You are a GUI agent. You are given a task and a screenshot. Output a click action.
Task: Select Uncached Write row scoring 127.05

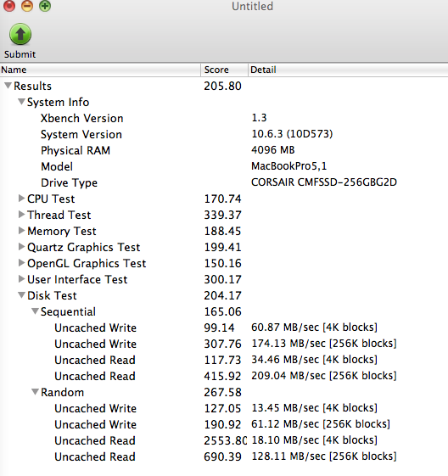click(x=224, y=408)
